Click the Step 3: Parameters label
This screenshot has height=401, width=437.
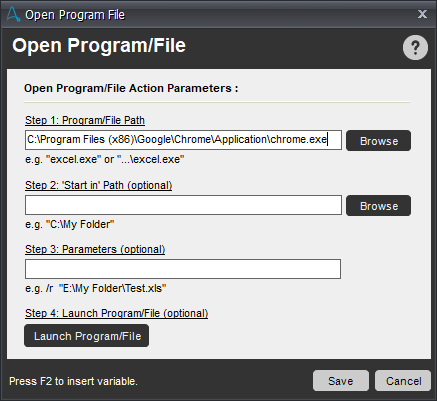(95, 249)
